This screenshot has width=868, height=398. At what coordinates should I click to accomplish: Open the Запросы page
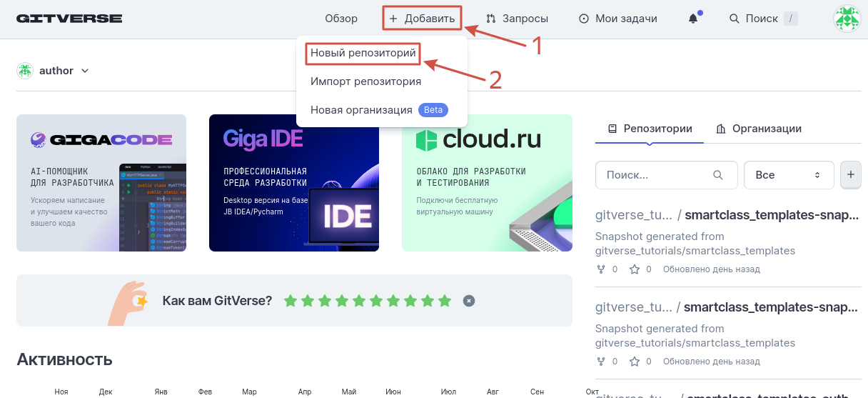pyautogui.click(x=518, y=19)
